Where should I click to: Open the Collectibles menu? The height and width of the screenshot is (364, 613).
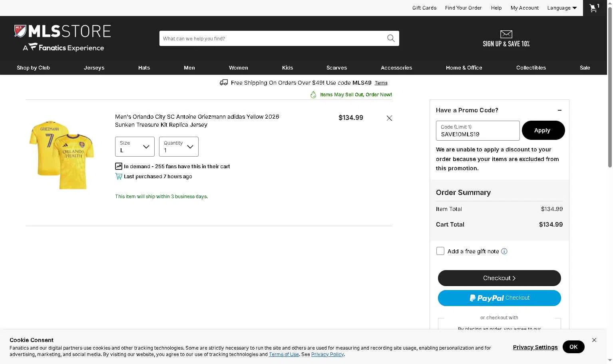(531, 68)
